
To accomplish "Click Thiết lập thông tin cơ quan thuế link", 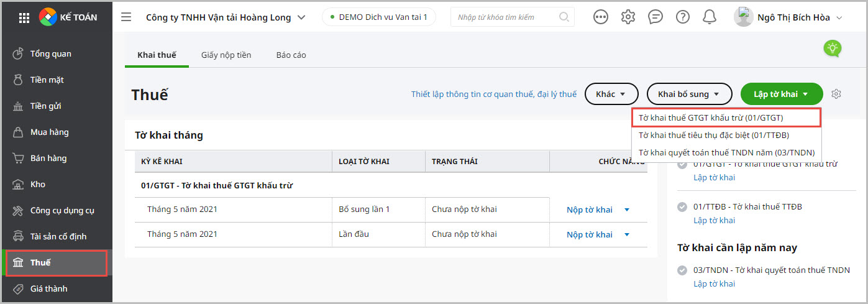I will [494, 94].
